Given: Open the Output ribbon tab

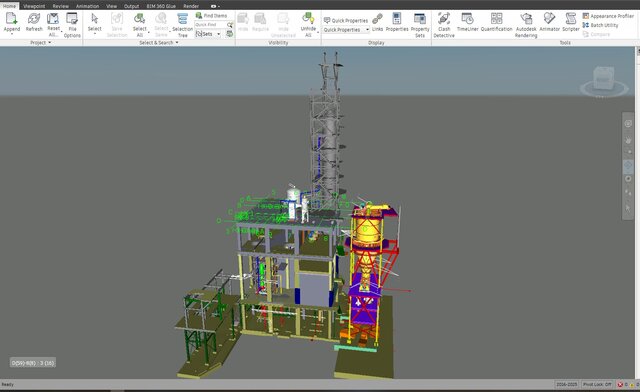Looking at the screenshot, I should [131, 6].
